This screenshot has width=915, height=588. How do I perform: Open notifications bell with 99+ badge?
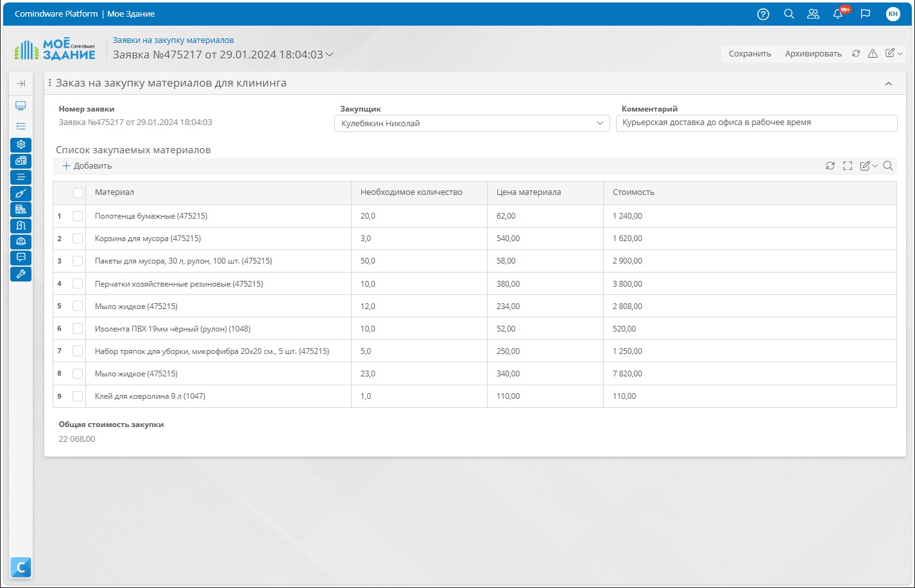coord(839,13)
